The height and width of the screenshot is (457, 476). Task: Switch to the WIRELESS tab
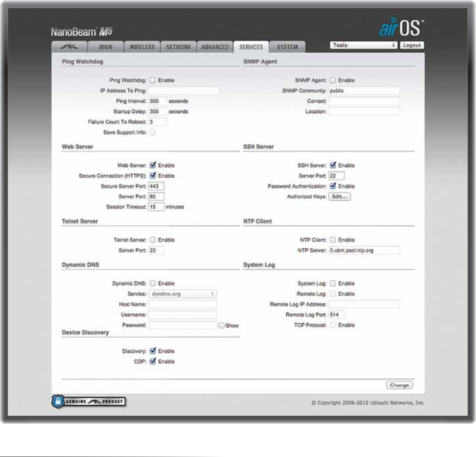142,47
